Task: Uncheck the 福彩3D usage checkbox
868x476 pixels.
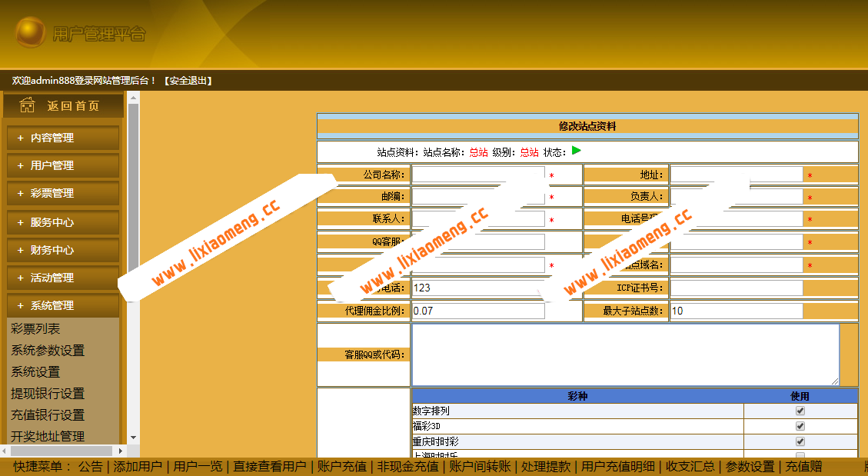Action: point(800,426)
